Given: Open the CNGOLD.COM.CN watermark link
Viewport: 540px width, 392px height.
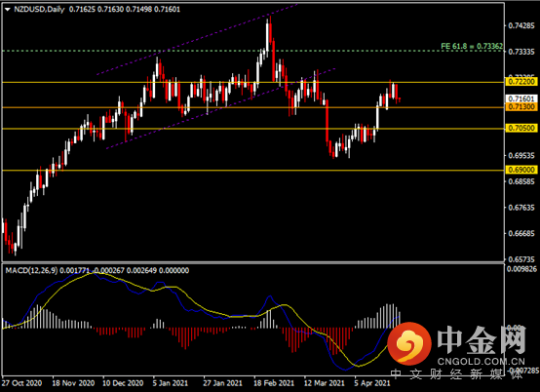Looking at the screenshot, I should click(481, 362).
